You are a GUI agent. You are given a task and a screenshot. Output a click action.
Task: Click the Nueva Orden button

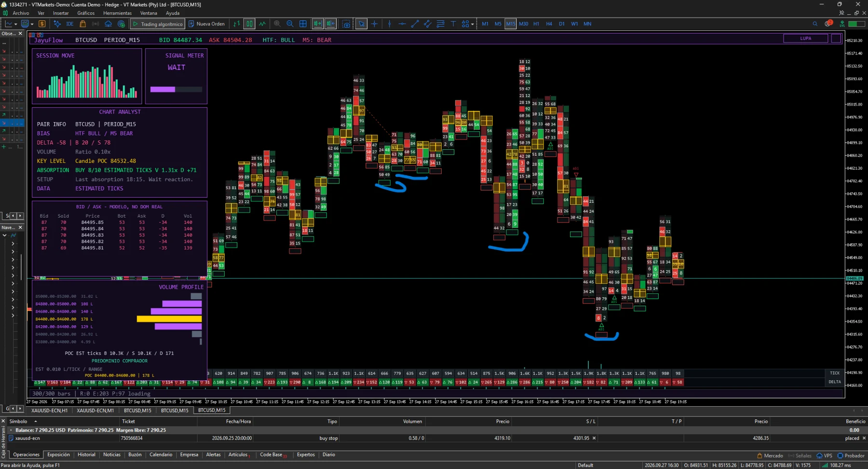pyautogui.click(x=206, y=24)
